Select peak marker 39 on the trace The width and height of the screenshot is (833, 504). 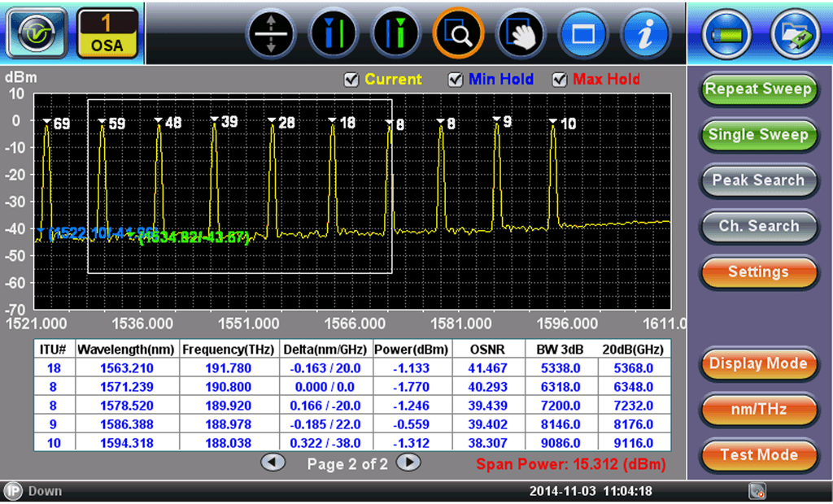[x=225, y=122]
